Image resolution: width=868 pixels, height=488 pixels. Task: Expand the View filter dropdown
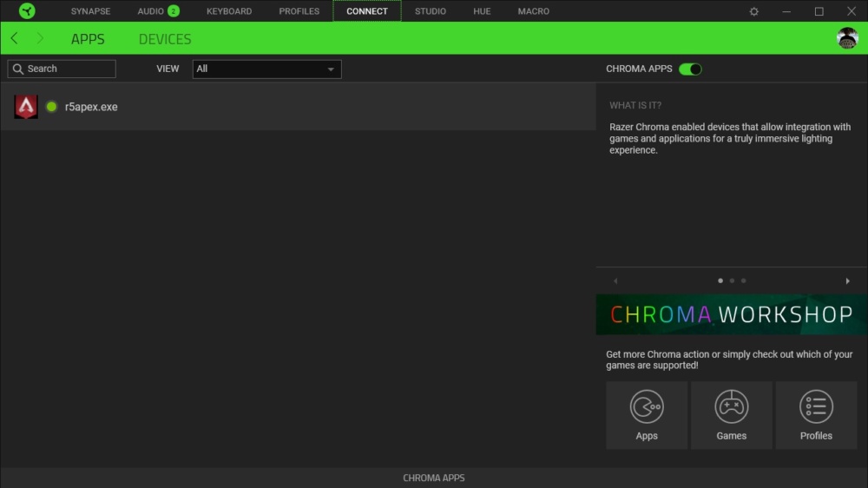266,69
